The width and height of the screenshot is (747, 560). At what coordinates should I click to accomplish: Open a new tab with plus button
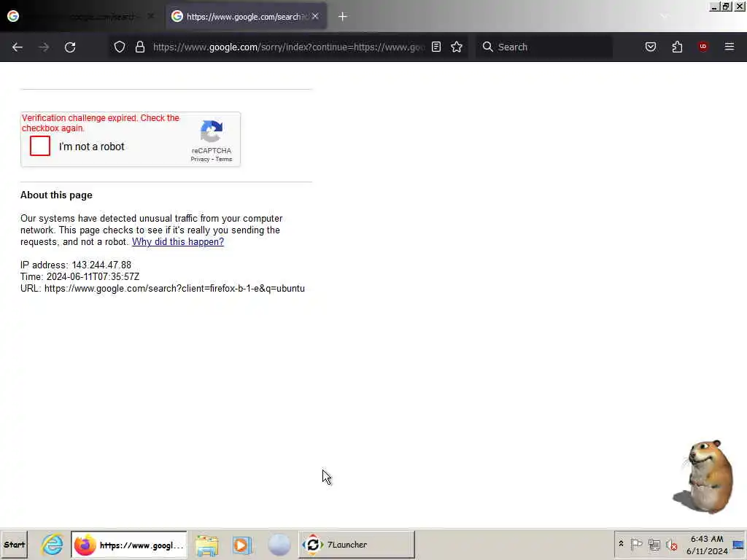pyautogui.click(x=343, y=17)
